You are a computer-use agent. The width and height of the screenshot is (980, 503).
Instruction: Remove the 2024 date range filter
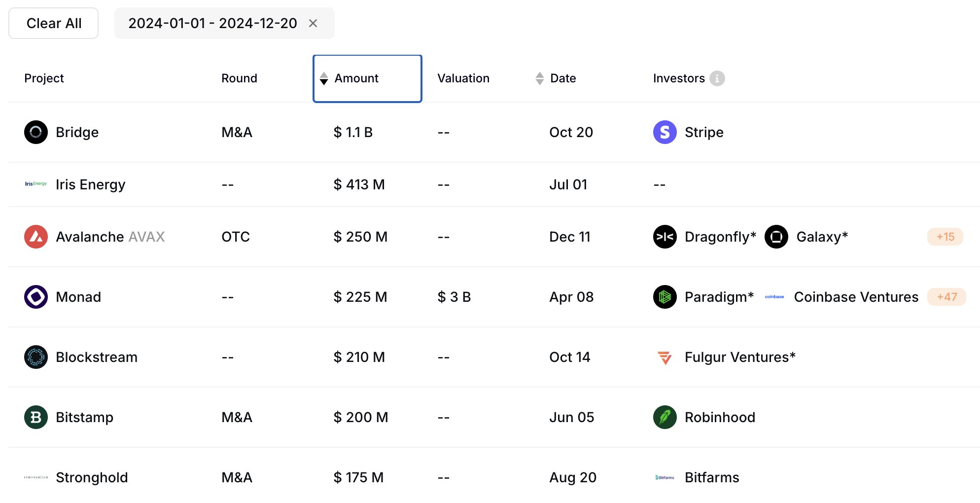[313, 23]
